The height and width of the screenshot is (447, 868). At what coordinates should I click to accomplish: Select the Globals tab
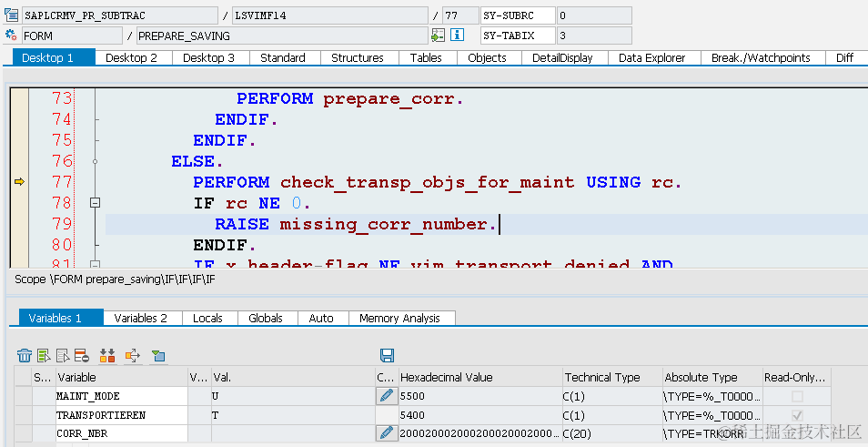[x=266, y=318]
